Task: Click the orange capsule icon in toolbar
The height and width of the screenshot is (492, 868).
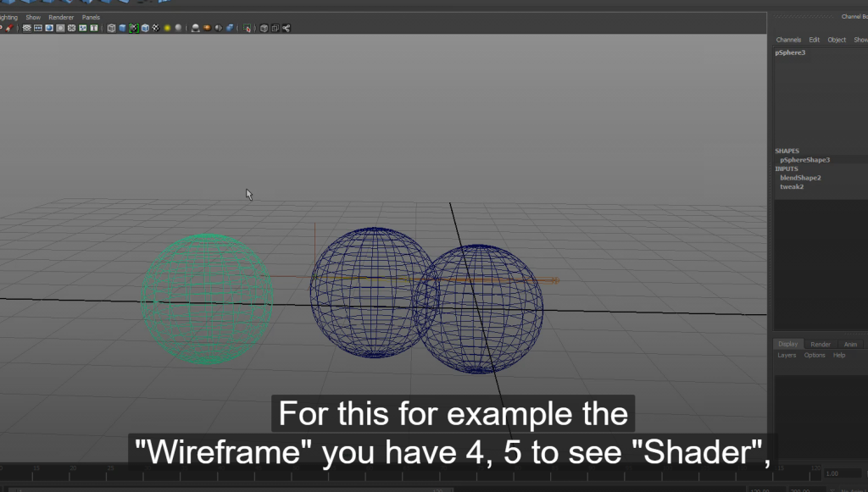Action: pyautogui.click(x=207, y=28)
